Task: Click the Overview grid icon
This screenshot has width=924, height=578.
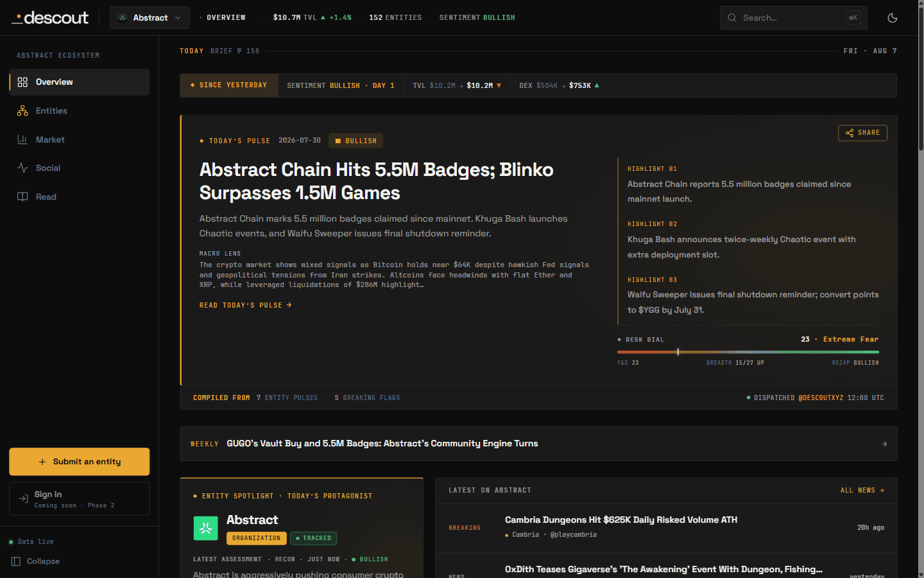Action: click(x=22, y=82)
